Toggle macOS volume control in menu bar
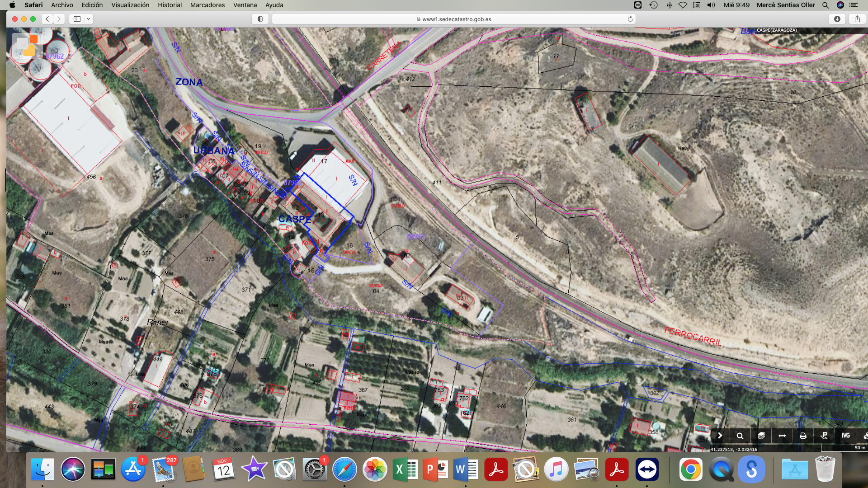The image size is (868, 488). pos(711,5)
